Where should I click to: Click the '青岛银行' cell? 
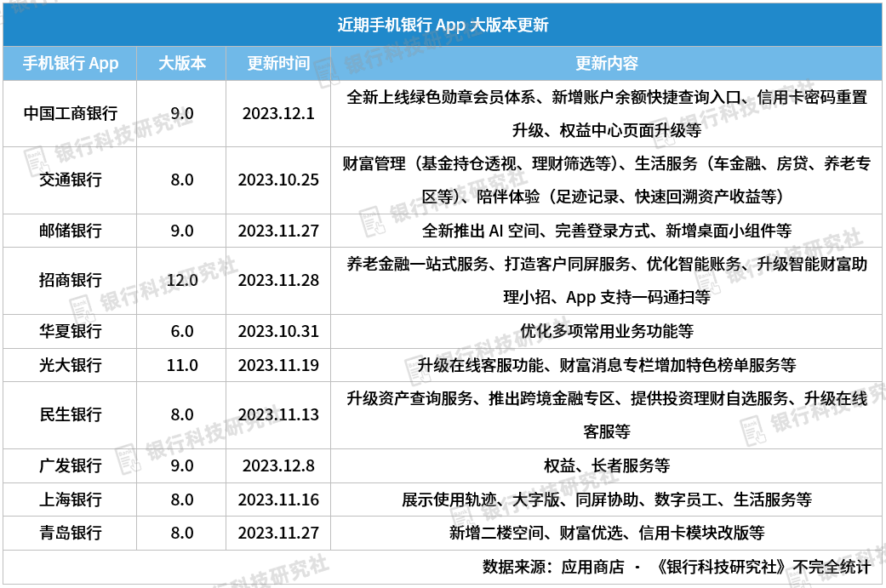pyautogui.click(x=71, y=533)
